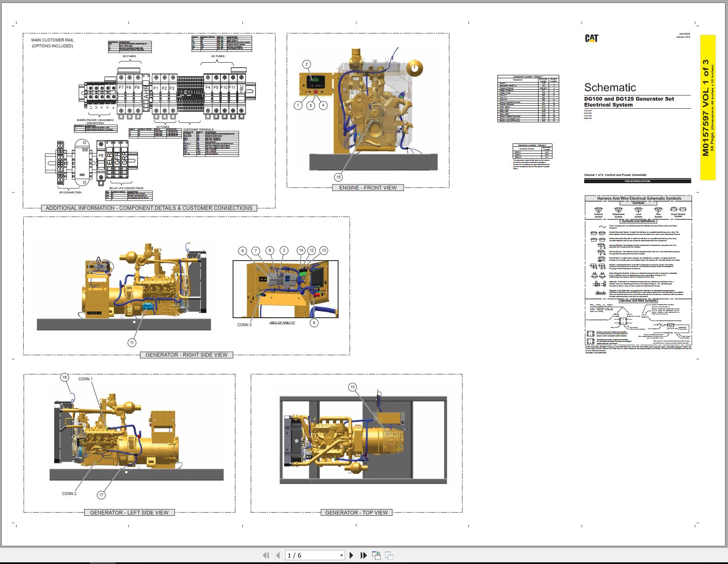Screen dimensions: 728x564
Task: Advance to the next page
Action: (x=352, y=555)
